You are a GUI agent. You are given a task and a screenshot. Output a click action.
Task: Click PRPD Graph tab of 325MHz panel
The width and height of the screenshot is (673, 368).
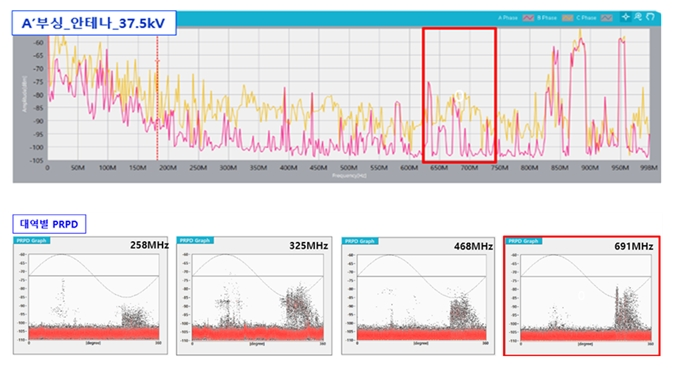pos(195,240)
